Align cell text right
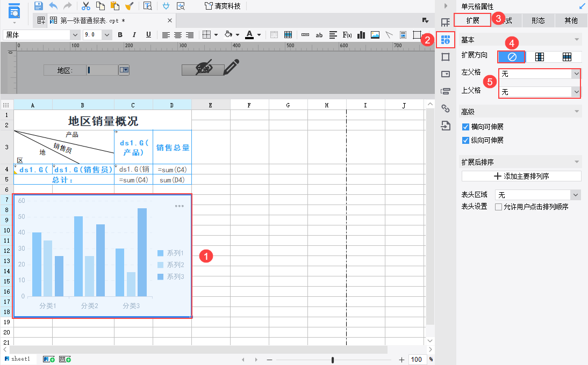 pos(190,35)
